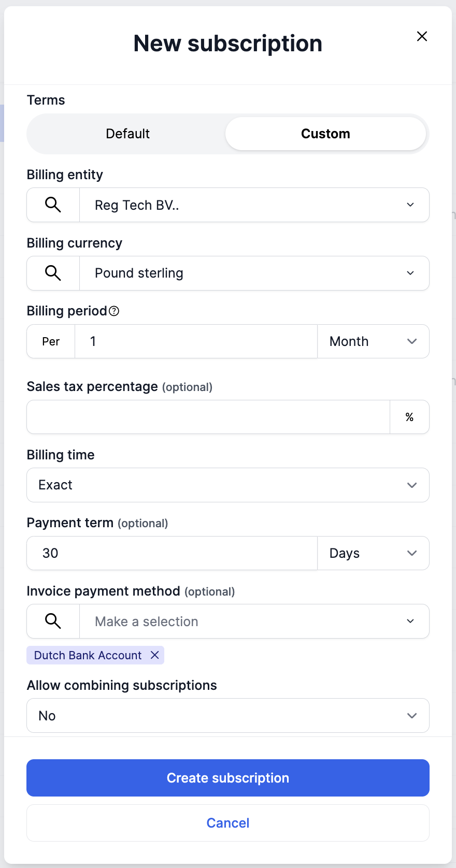This screenshot has width=456, height=868.
Task: Click the Cancel button
Action: click(x=228, y=823)
